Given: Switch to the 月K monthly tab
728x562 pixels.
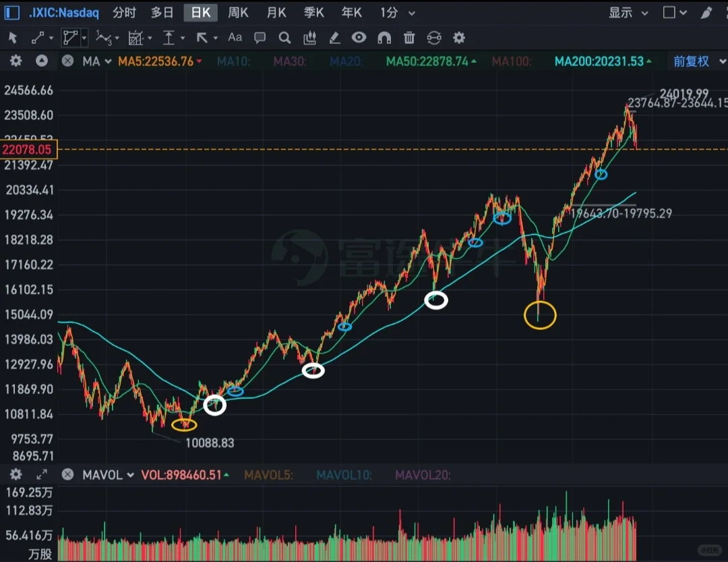Looking at the screenshot, I should [x=276, y=13].
